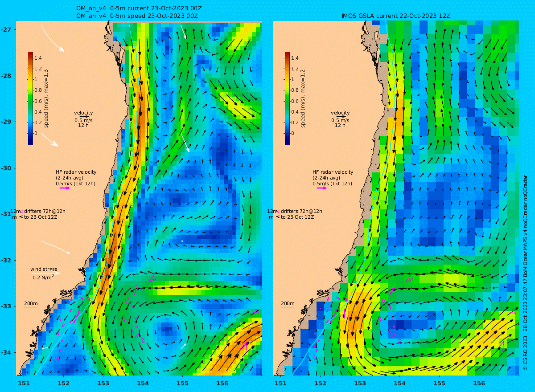This screenshot has height=392, width=535.
Task: Click the '0' tick on right color bar
Action: [293, 133]
